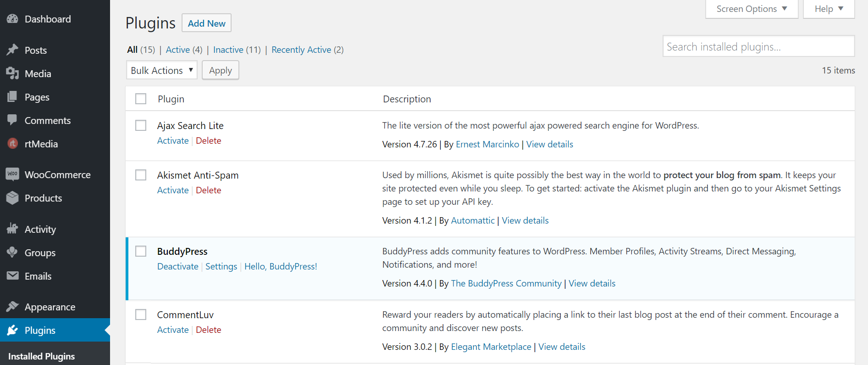
Task: Activate the CommentLuv plugin
Action: [x=173, y=330]
